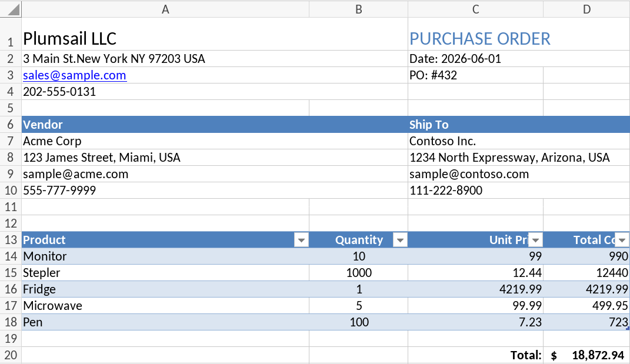630x364 pixels.
Task: Select the Date: 2026-06-01 cell
Action: [x=519, y=59]
